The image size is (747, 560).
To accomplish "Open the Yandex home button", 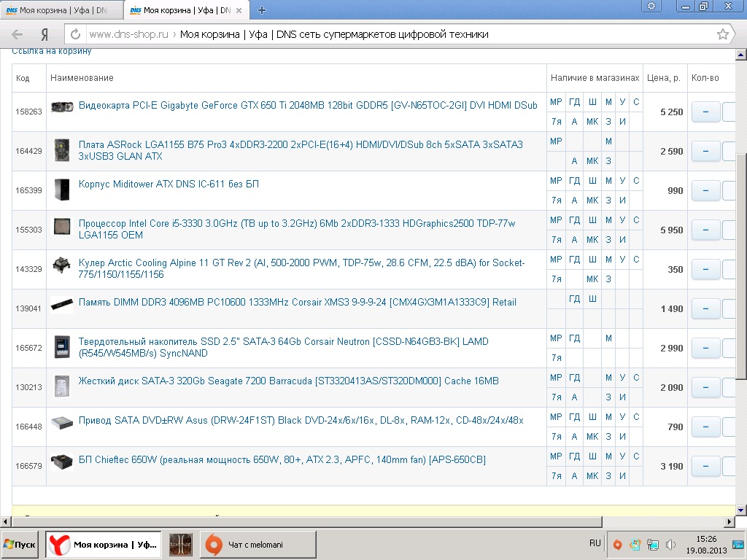I will tap(44, 34).
